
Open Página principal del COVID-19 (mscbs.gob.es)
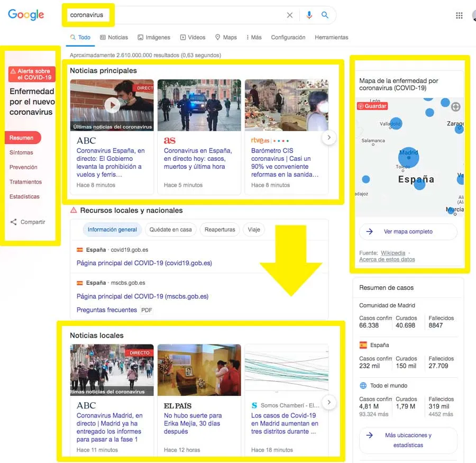tap(142, 296)
